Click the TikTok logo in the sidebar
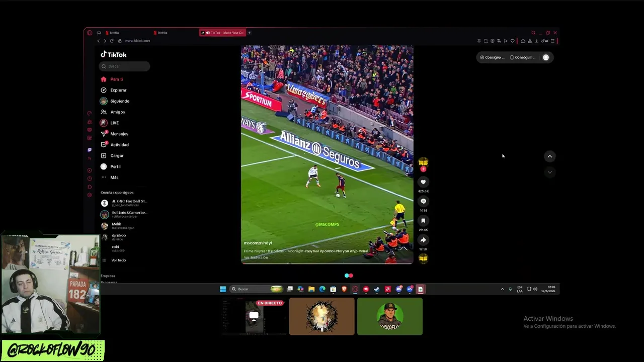The height and width of the screenshot is (362, 644). (x=114, y=54)
